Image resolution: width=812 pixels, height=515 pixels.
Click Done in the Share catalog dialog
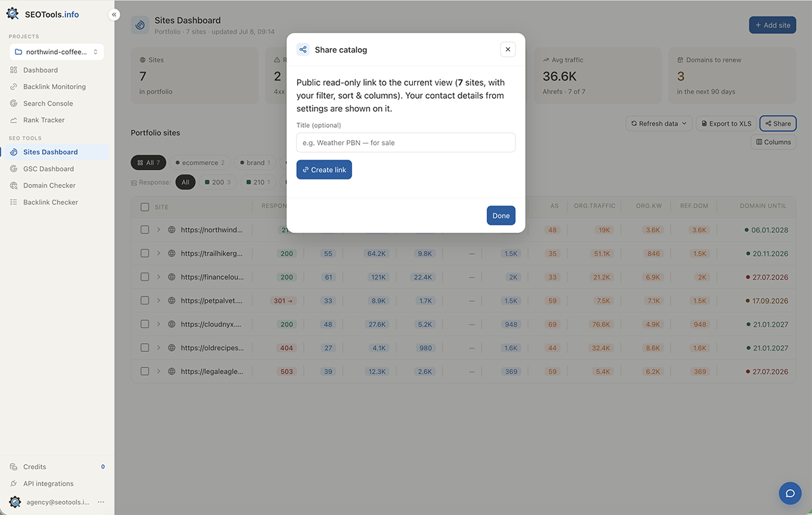click(x=501, y=216)
